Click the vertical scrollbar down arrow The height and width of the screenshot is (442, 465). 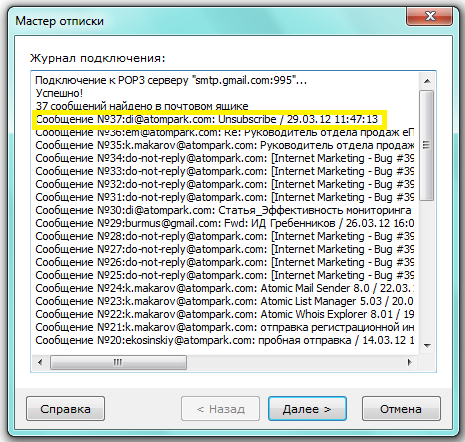(x=427, y=346)
